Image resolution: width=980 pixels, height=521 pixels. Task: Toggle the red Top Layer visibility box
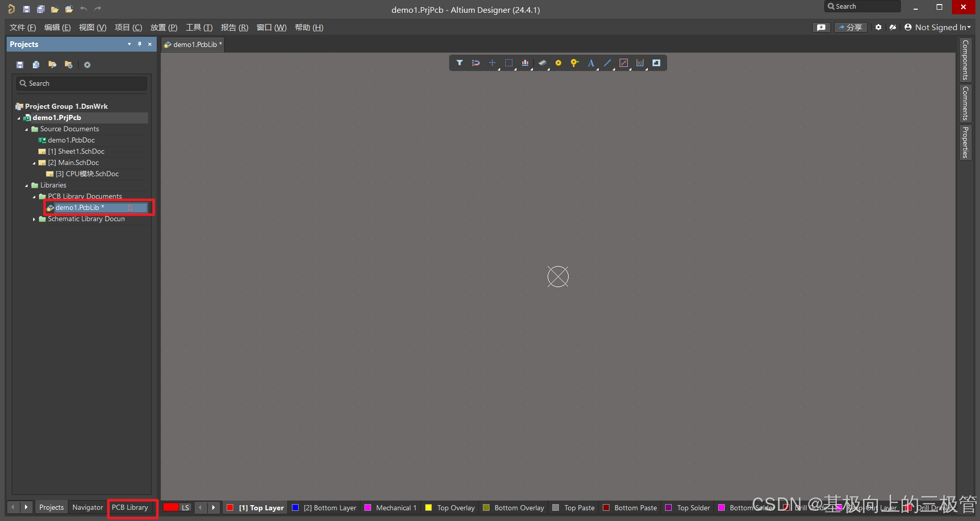click(x=230, y=508)
